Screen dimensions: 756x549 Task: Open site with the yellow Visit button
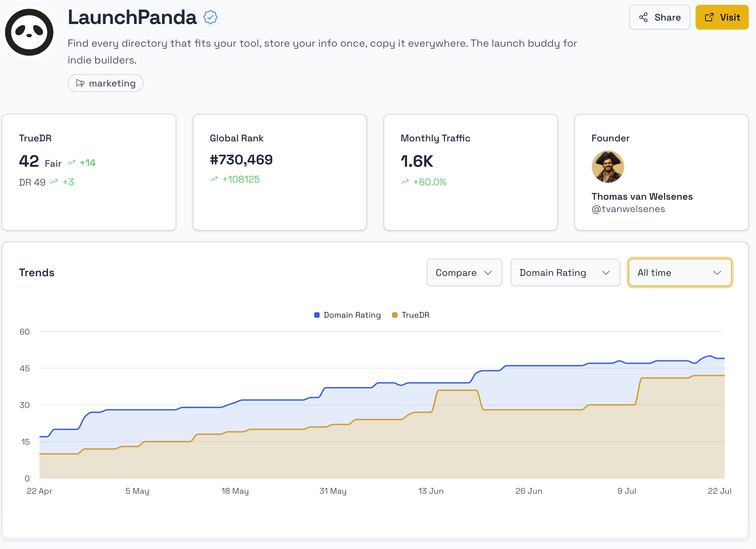[x=722, y=17]
